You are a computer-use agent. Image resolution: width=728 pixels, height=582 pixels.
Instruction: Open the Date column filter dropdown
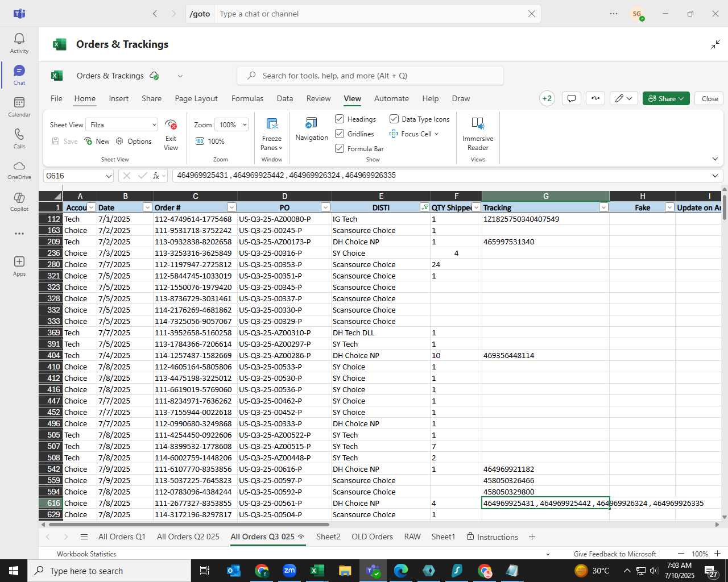click(147, 207)
